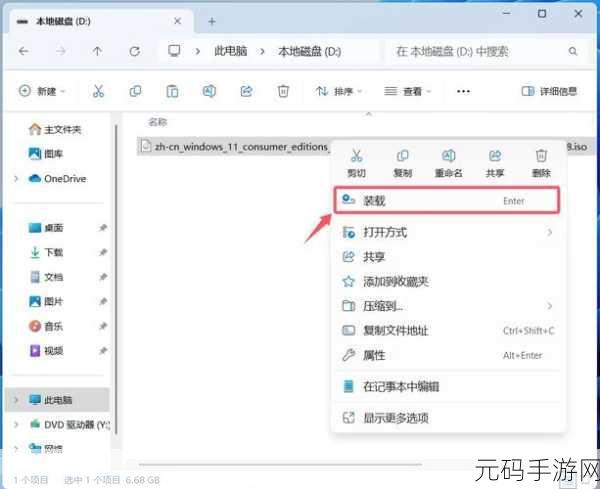
Task: Click the 名称 column header
Action: (158, 122)
